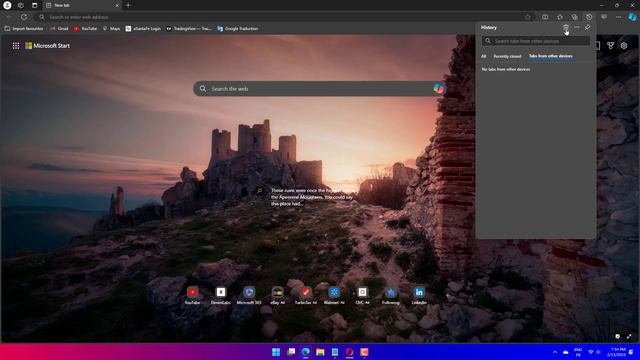The image size is (640, 360).
Task: Focus search tabs from other devices field
Action: click(x=536, y=41)
